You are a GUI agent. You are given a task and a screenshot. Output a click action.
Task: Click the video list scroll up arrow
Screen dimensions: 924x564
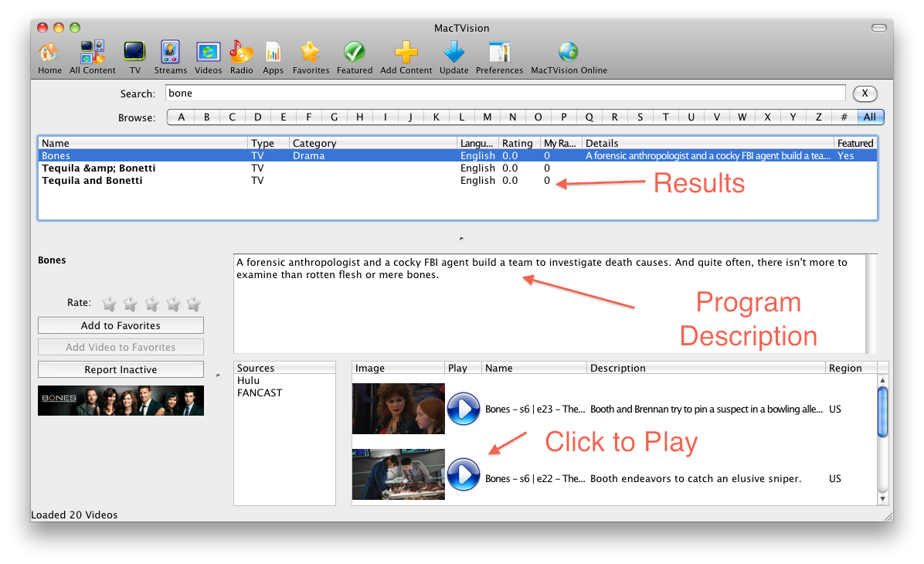882,380
